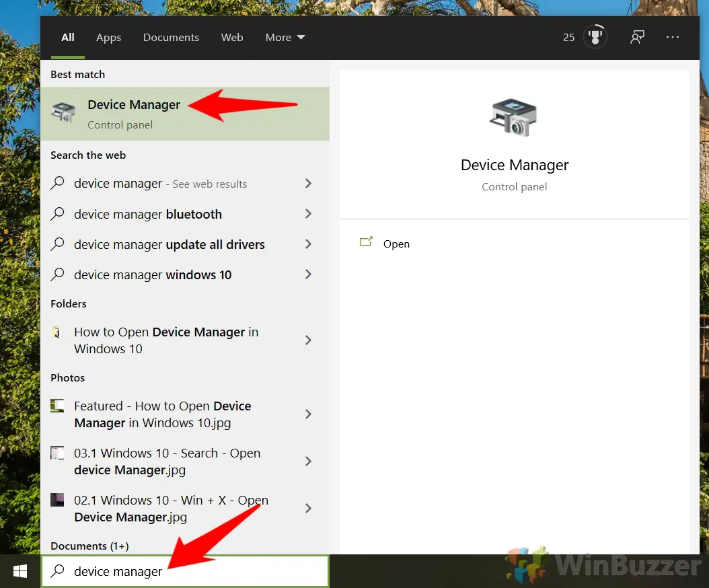This screenshot has width=709, height=588.
Task: Click the large Device Manager icon in preview pane
Action: (x=513, y=118)
